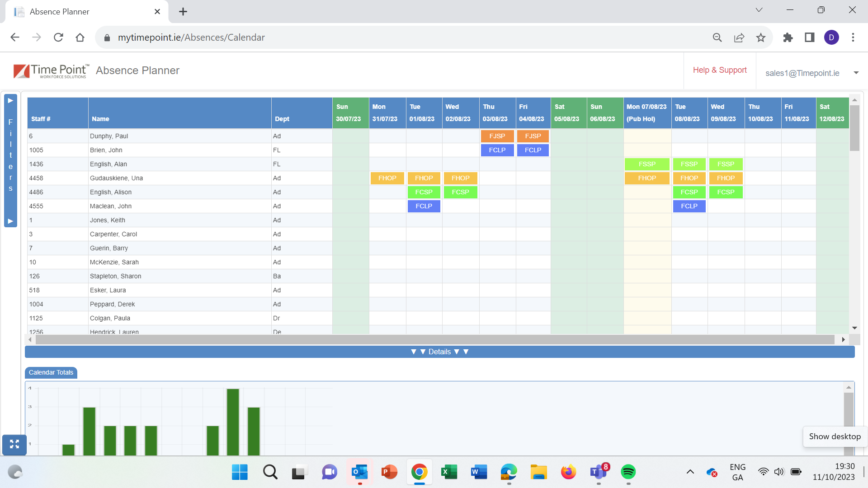868x488 pixels.
Task: Toggle the browser side panel
Action: coord(810,38)
